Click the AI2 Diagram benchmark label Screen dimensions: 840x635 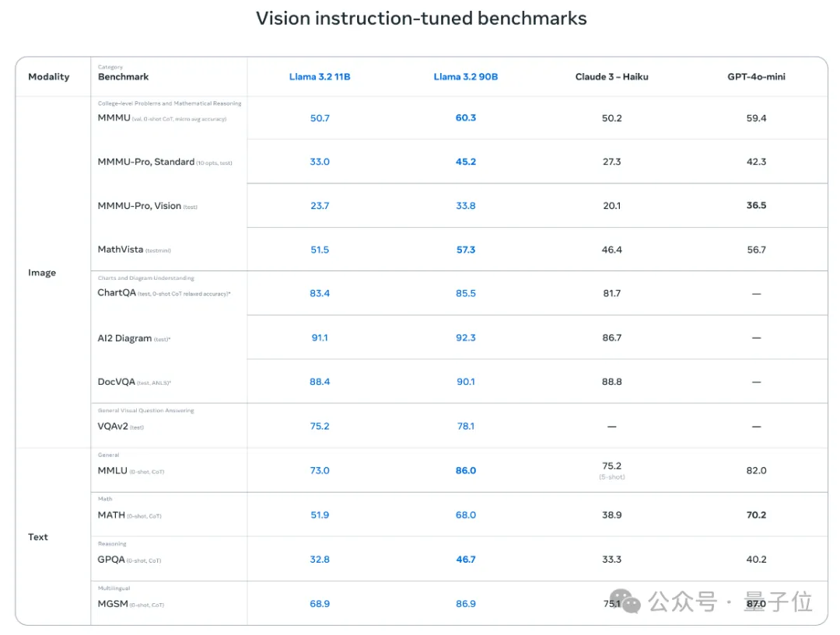(124, 338)
